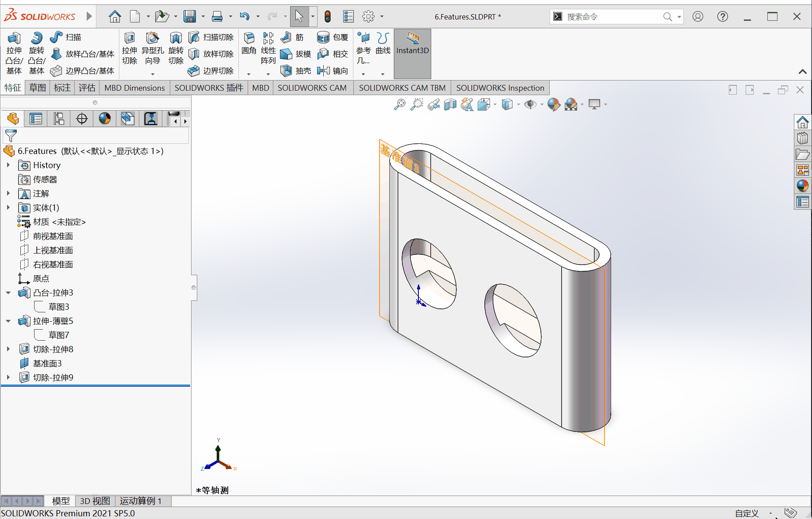
Task: Click the Zoom to Fit icon in view toolbar
Action: (400, 104)
